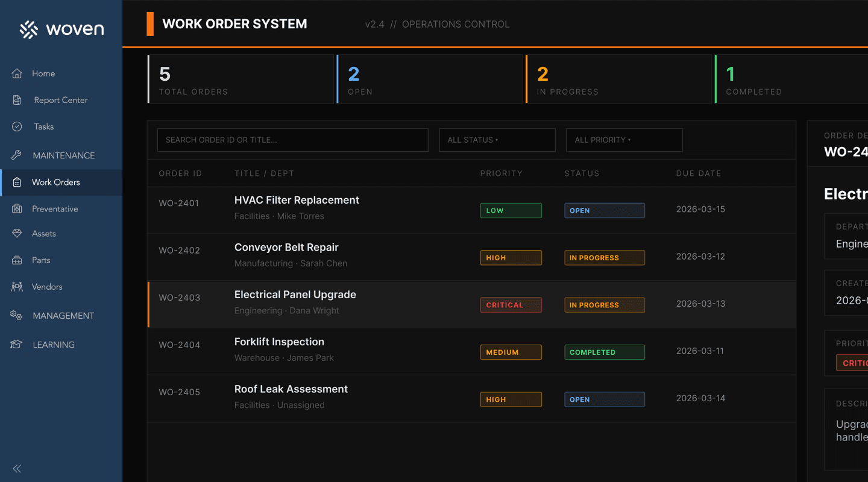Expand the MAINTENANCE section
Viewport: 868px width, 482px height.
click(61, 155)
